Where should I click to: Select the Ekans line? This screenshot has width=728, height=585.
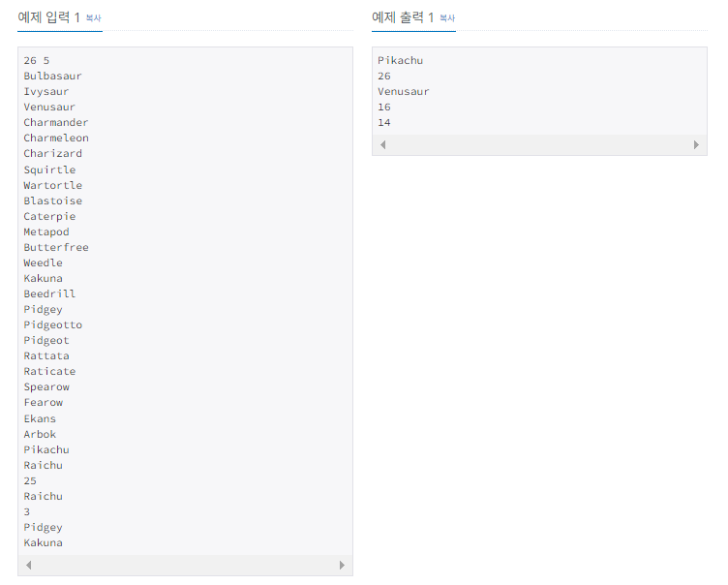point(40,418)
